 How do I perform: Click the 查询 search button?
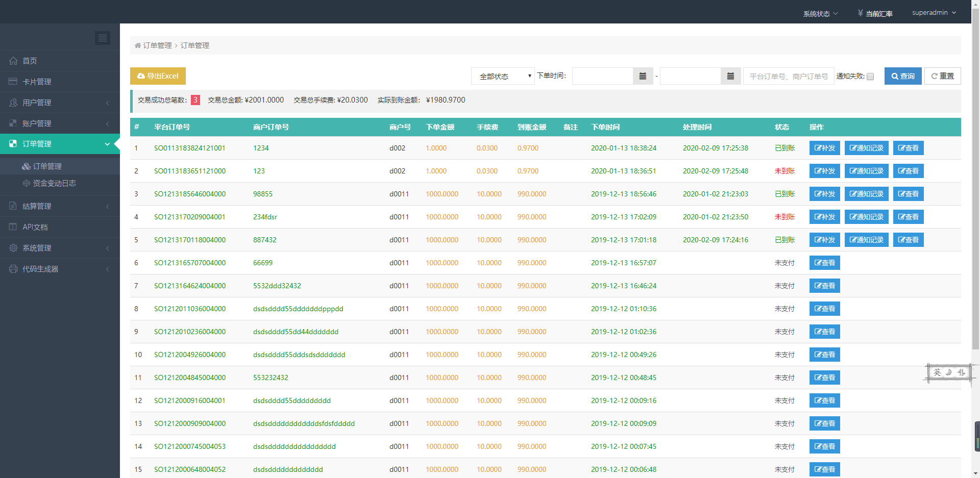pyautogui.click(x=903, y=76)
